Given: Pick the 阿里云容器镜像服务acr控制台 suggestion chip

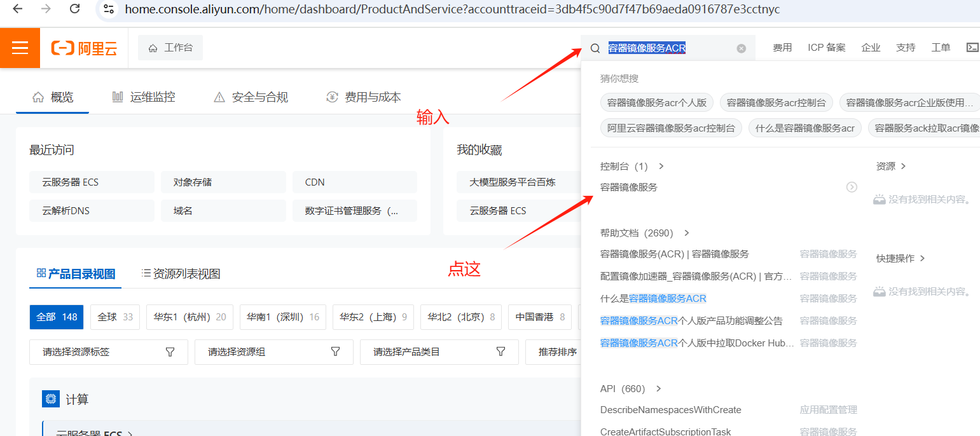Looking at the screenshot, I should [x=671, y=128].
